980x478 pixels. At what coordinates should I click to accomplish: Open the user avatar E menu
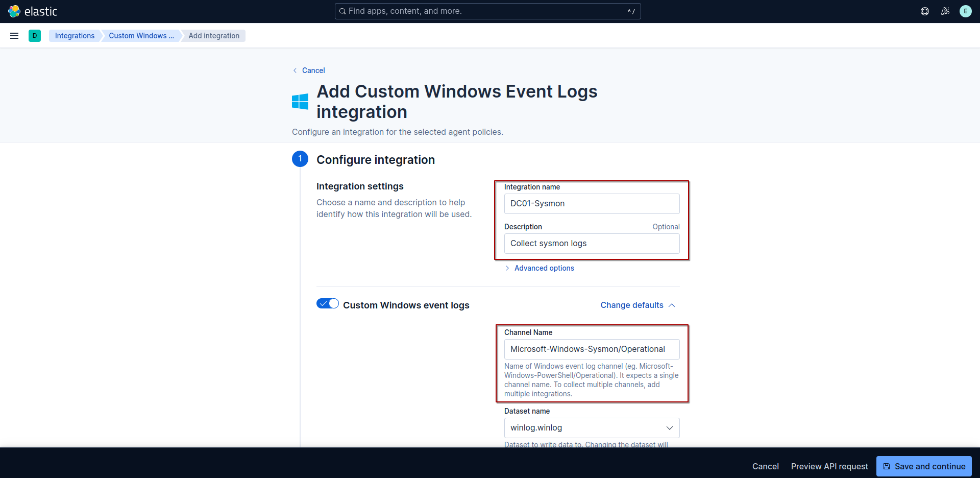(966, 11)
